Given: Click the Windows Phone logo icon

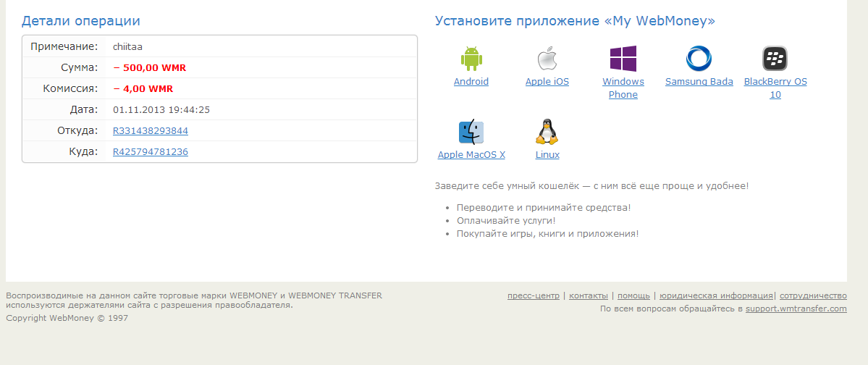Looking at the screenshot, I should [623, 59].
